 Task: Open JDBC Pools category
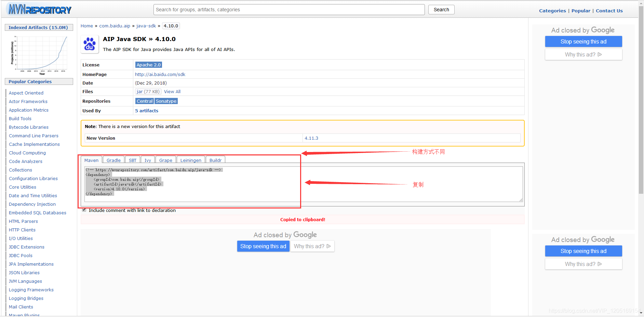click(x=21, y=255)
